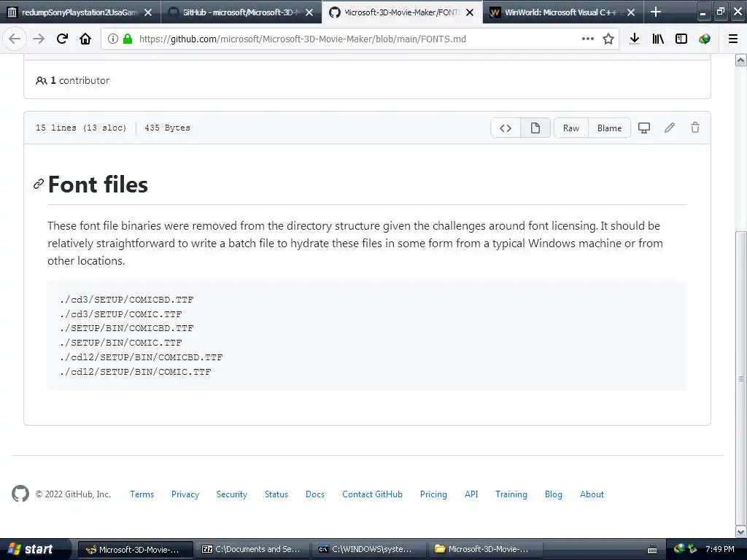Viewport: 747px width, 560px height.
Task: Display the source blob view
Action: tap(506, 128)
